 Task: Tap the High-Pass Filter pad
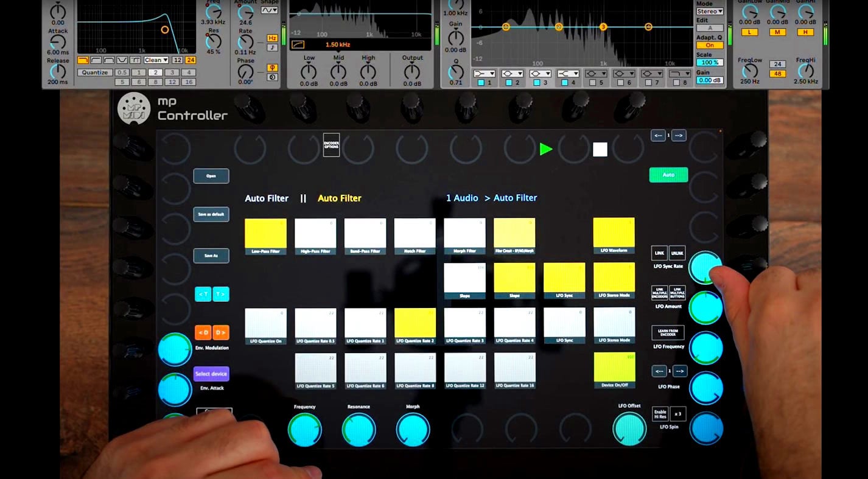tap(315, 236)
